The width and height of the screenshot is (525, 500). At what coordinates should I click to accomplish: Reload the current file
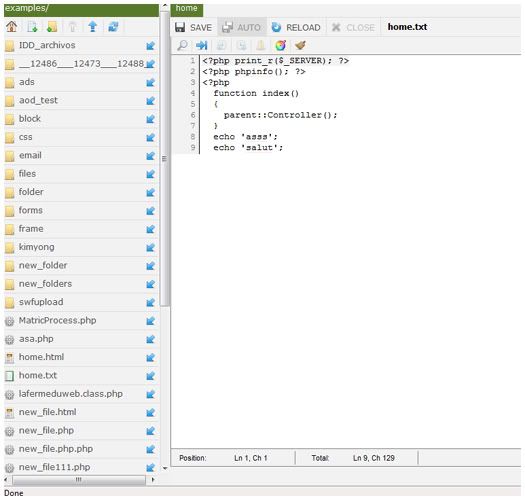pos(296,27)
